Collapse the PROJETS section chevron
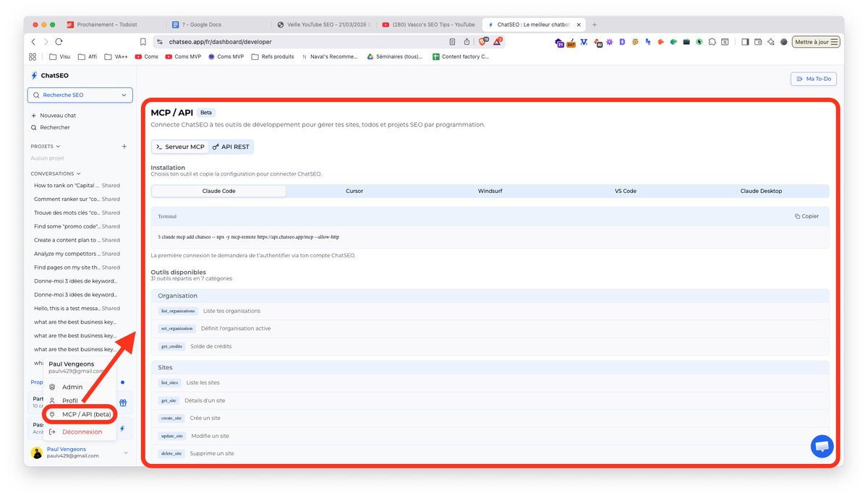The height and width of the screenshot is (498, 868). click(x=59, y=146)
